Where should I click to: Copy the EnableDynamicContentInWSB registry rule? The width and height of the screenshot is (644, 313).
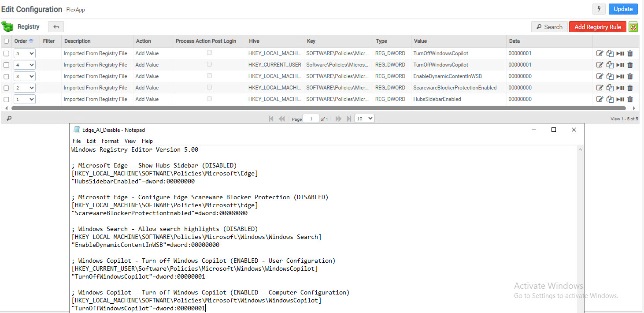point(610,76)
